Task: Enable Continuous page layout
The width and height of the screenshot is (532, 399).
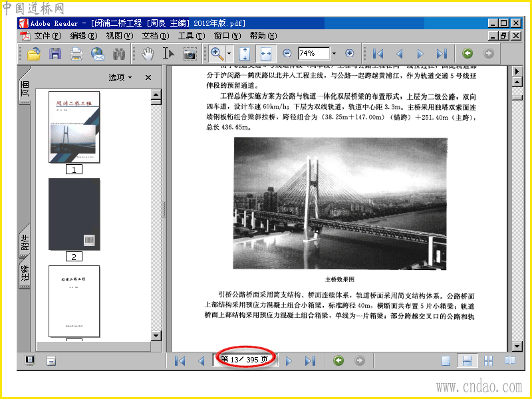Action: point(467,360)
